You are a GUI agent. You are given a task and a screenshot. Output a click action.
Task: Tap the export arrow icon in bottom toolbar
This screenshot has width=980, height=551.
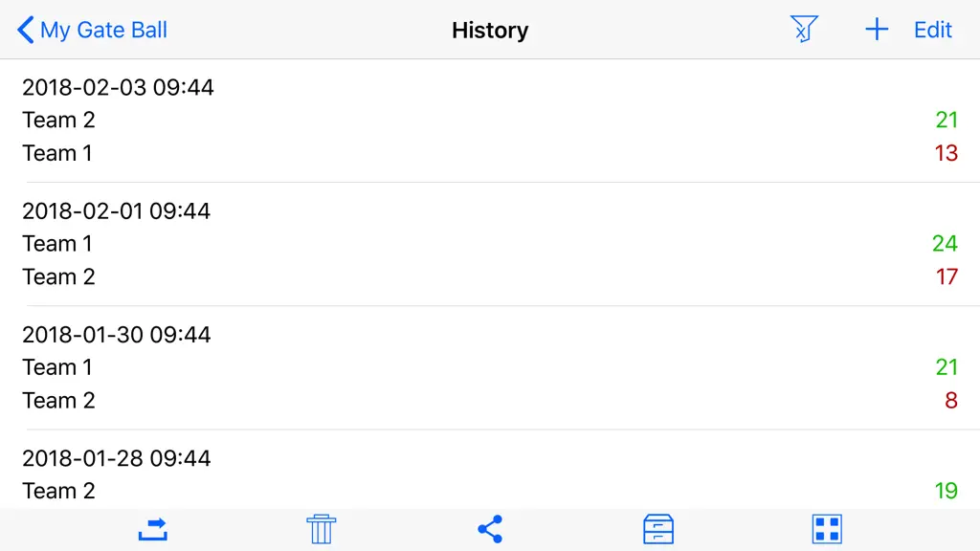point(152,529)
